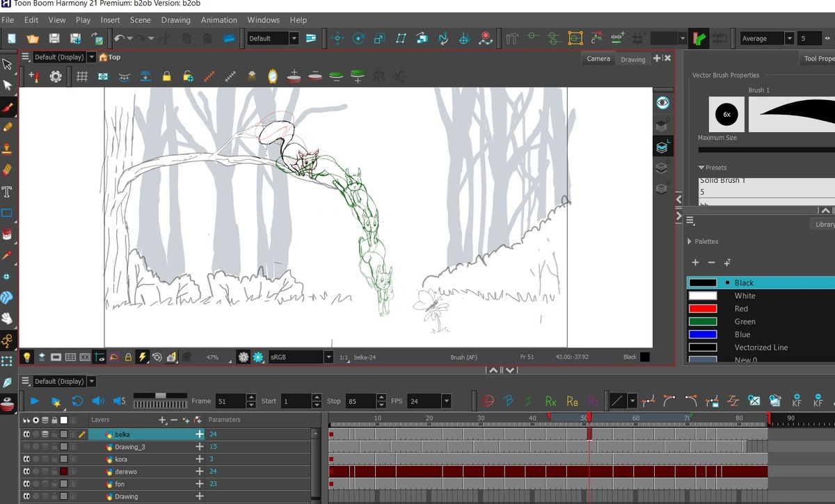The image size is (835, 504).
Task: Open the Scene menu
Action: (x=140, y=20)
